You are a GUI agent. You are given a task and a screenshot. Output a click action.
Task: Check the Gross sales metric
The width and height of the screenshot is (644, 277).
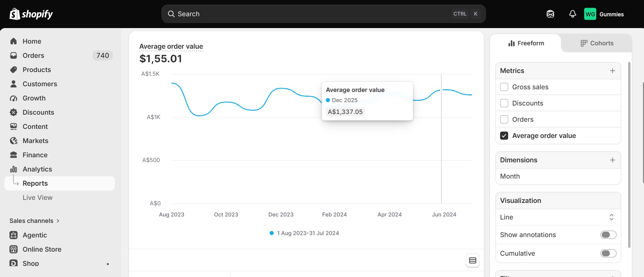(504, 87)
